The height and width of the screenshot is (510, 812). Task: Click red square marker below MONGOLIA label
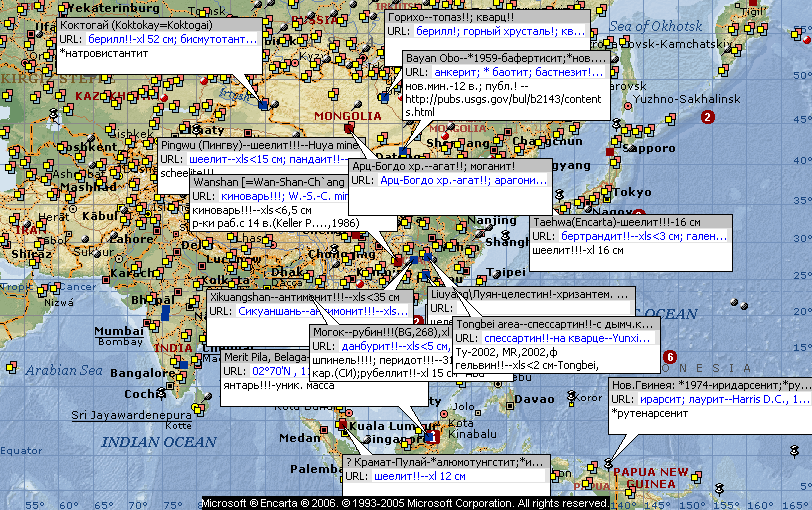coord(349,127)
